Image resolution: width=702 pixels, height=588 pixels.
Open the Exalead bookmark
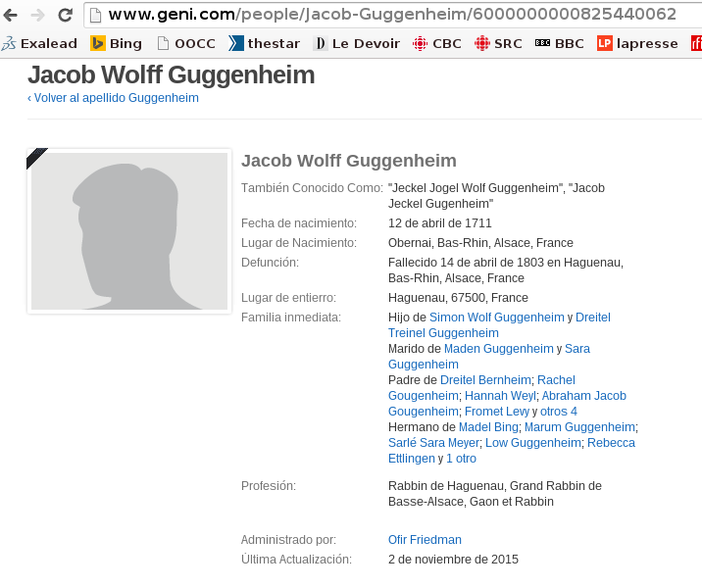pyautogui.click(x=39, y=43)
